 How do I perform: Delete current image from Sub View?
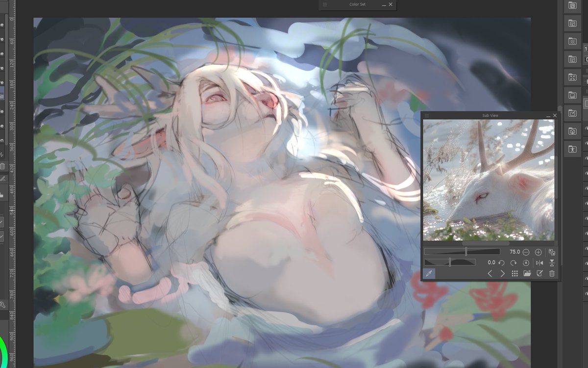click(x=552, y=274)
